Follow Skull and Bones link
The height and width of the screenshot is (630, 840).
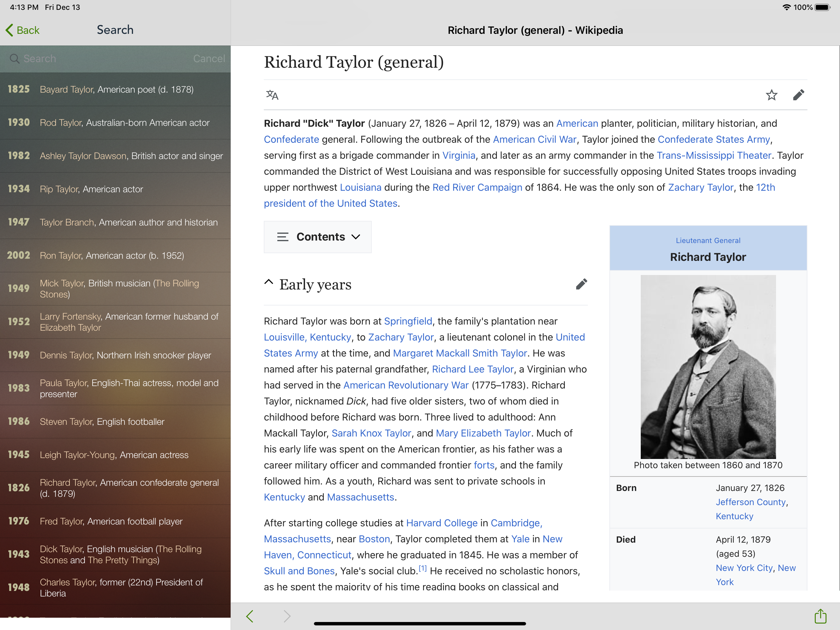click(x=299, y=571)
